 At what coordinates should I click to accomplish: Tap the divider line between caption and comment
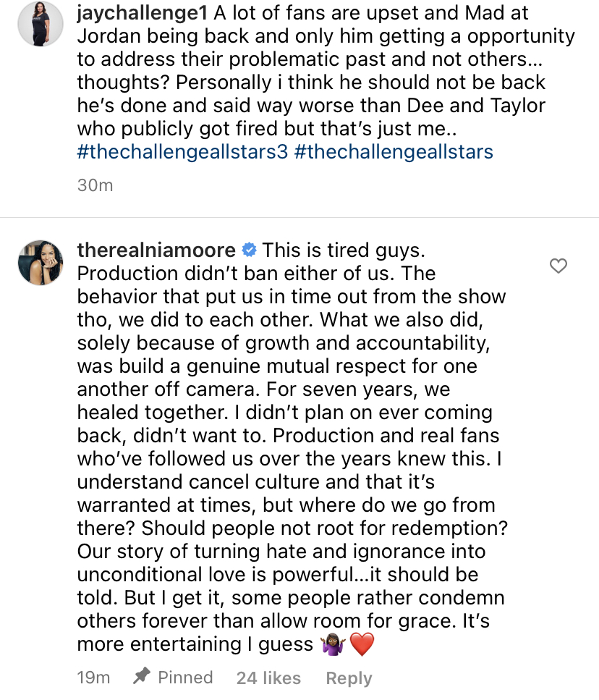(x=299, y=217)
